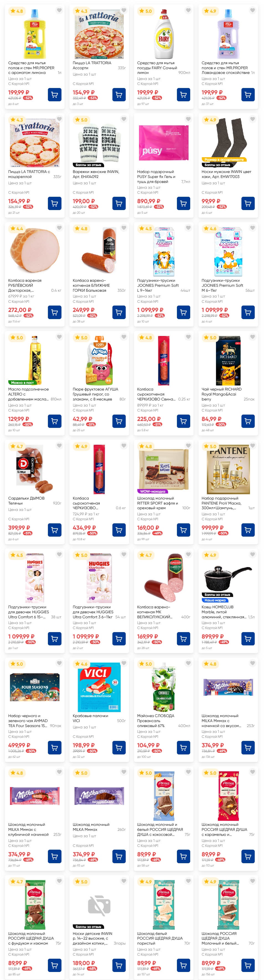Add PANTENE gift set to cart
273x980 pixels.
point(248,530)
